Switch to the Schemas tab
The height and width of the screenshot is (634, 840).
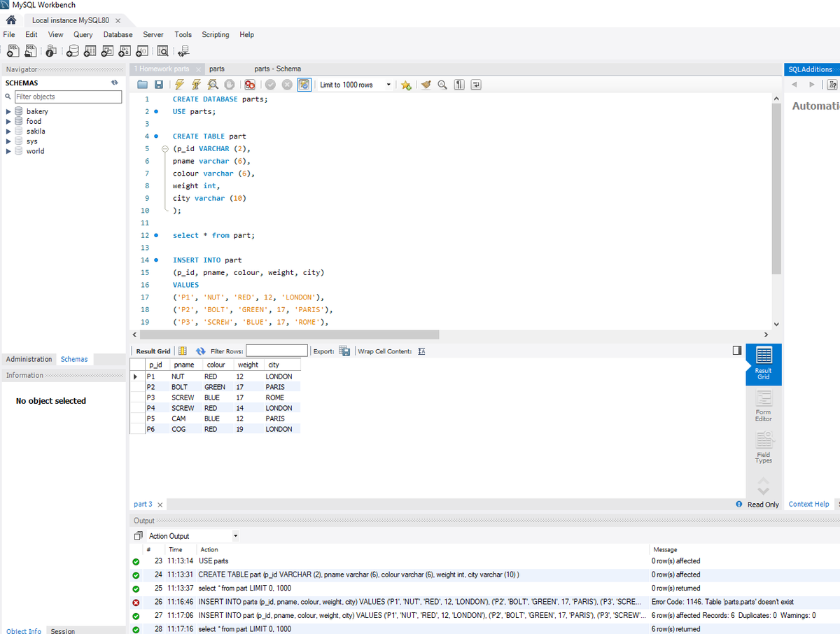(74, 359)
